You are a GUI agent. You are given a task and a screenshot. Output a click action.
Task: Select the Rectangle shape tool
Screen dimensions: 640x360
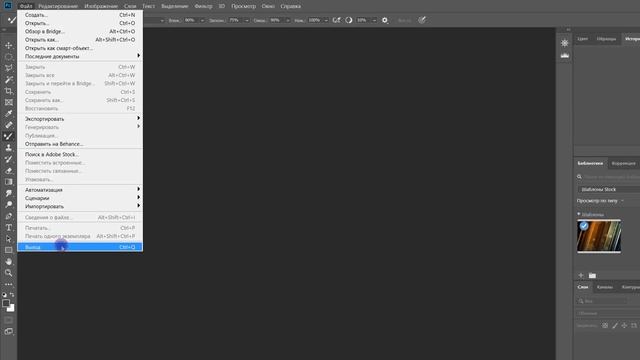tap(9, 250)
